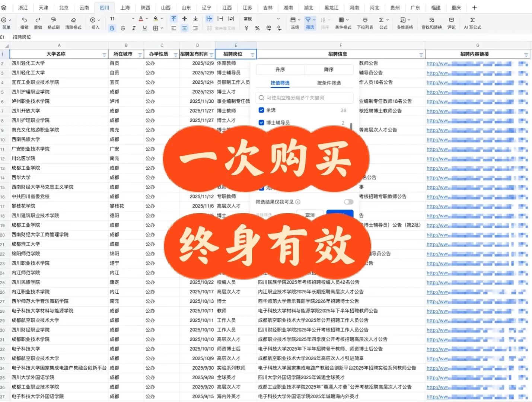
Task: Enable the 筛选结果仅我可见 switch
Action: click(348, 202)
